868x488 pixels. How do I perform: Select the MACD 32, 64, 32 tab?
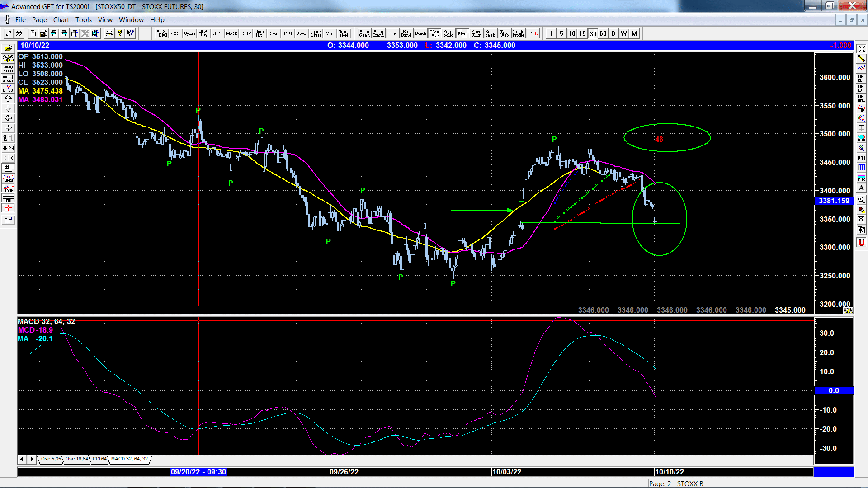pyautogui.click(x=130, y=459)
